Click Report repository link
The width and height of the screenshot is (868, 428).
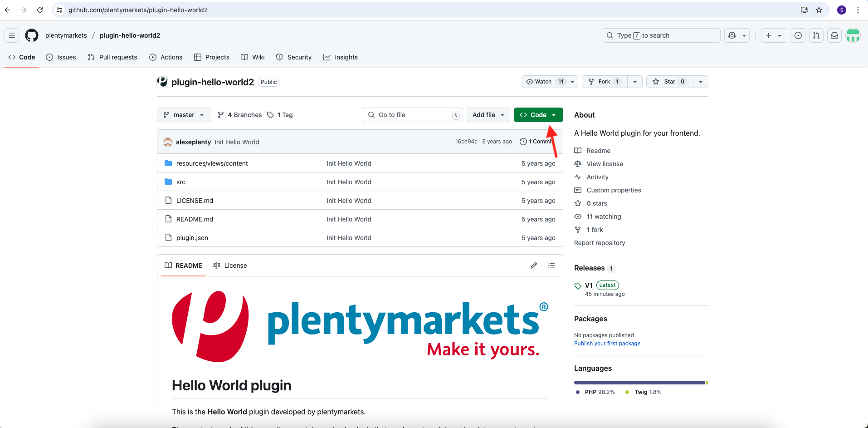[600, 243]
